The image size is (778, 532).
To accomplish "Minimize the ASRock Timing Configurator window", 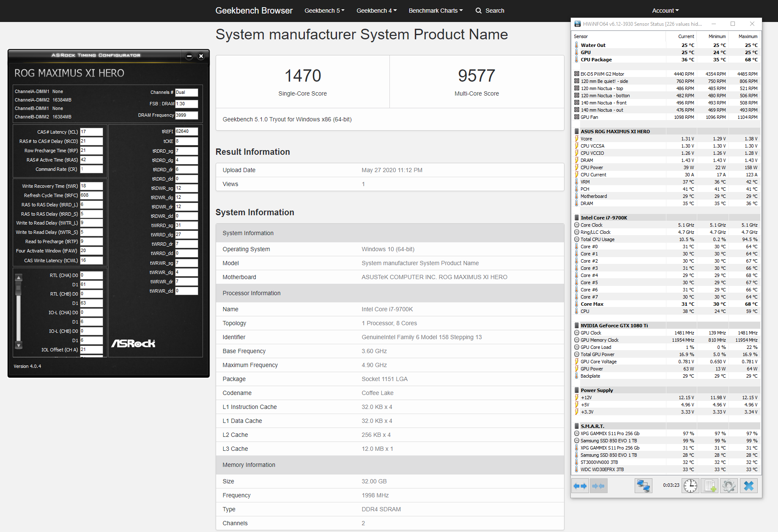I will (x=189, y=56).
